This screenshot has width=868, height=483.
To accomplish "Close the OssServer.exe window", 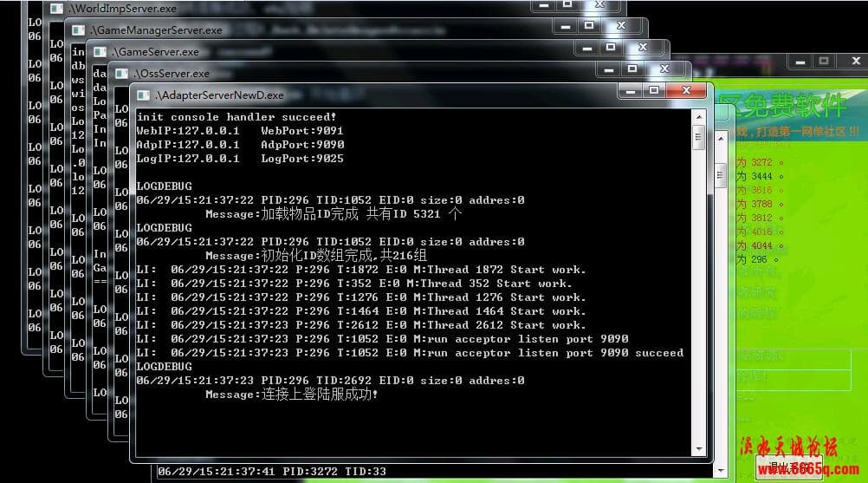I will 664,69.
